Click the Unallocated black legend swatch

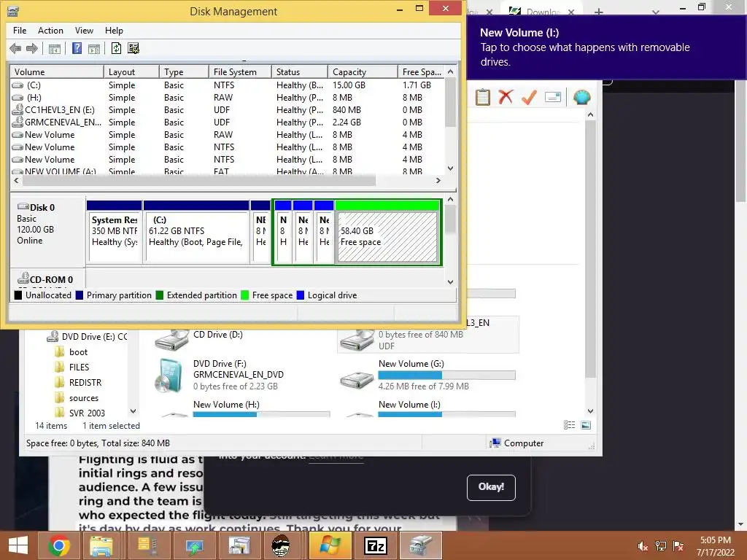18,295
